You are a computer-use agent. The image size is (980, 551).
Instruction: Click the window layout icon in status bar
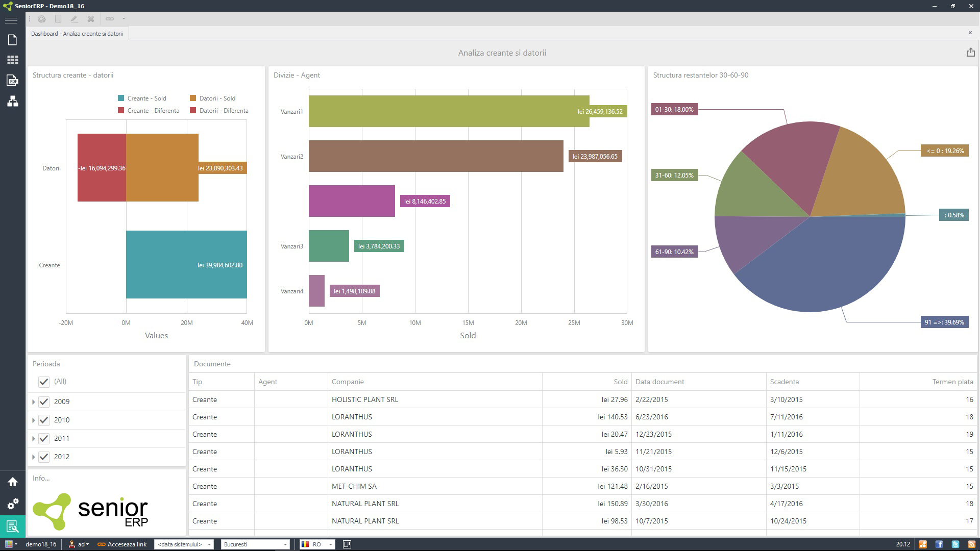[x=347, y=544]
